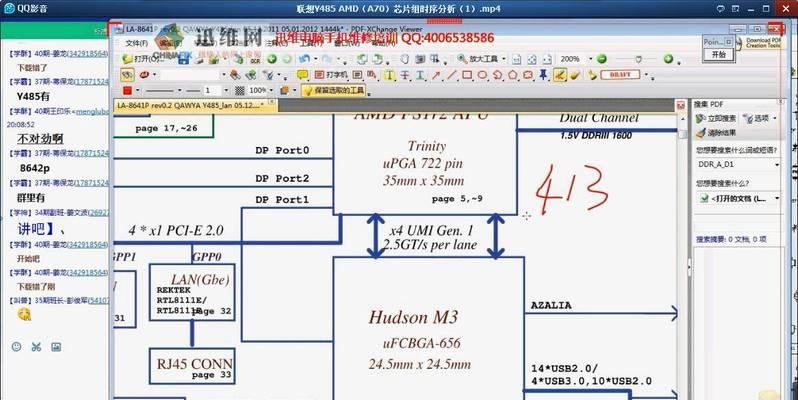Run OCR on the document
This screenshot has height=400, width=798.
[x=255, y=60]
